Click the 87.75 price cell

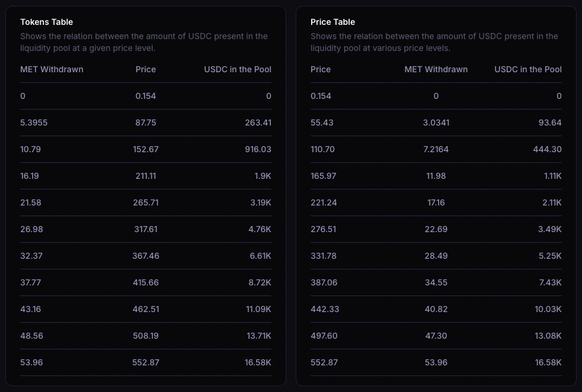tap(146, 123)
